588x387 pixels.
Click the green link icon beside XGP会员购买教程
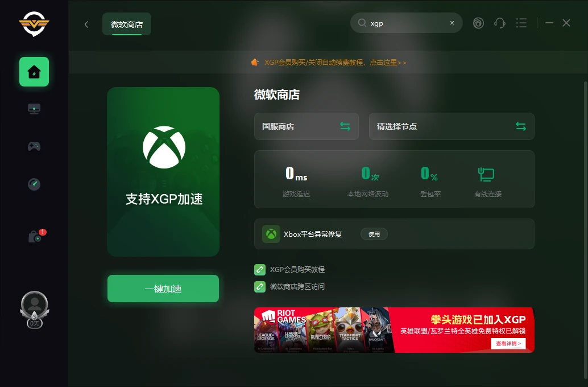260,269
